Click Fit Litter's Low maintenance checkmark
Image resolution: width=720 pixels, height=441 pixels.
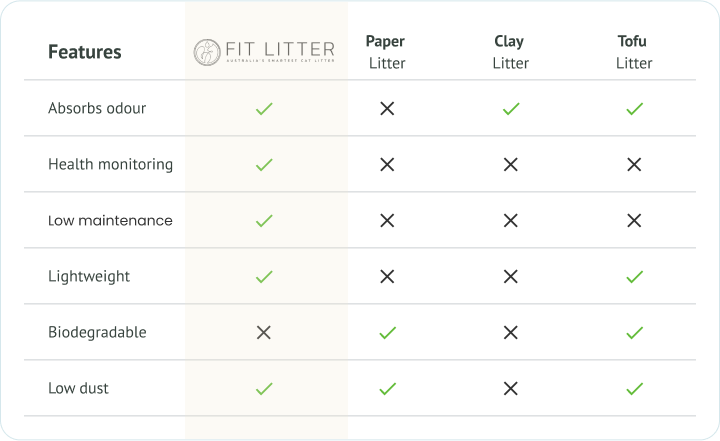pos(264,220)
